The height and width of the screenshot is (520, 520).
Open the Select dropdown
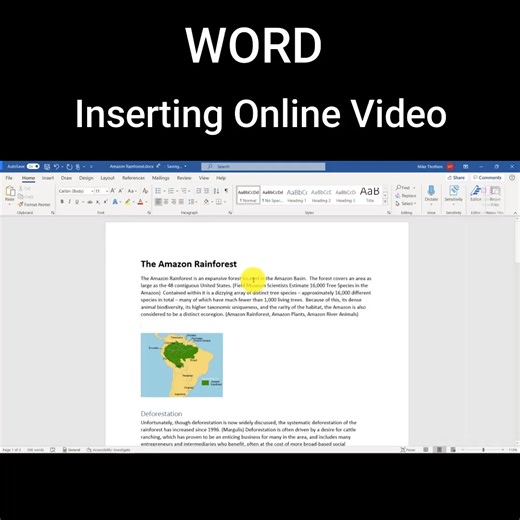(x=406, y=203)
